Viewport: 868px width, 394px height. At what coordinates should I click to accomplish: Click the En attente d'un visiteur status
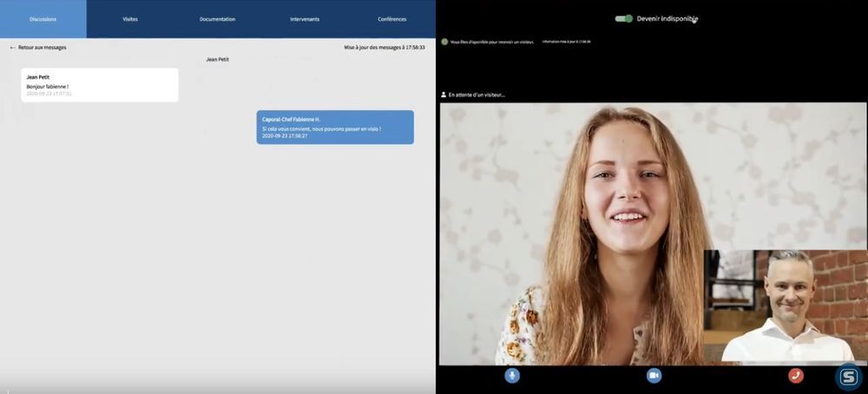477,95
